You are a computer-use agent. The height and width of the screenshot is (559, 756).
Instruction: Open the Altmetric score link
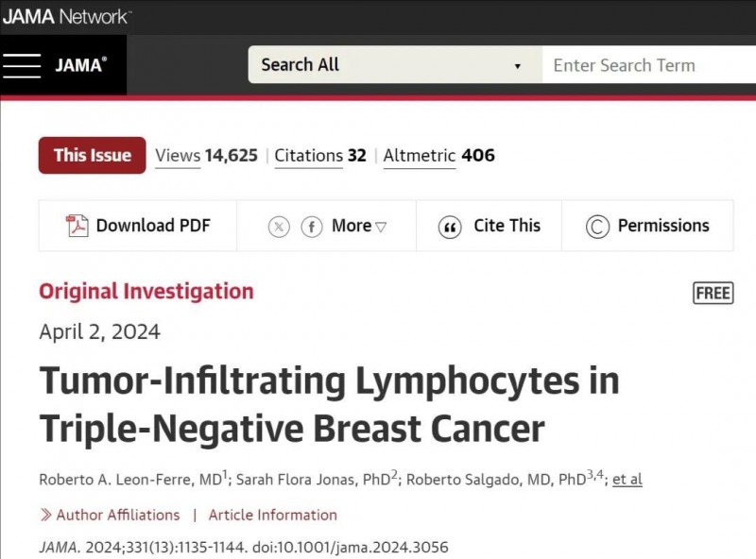(x=438, y=156)
